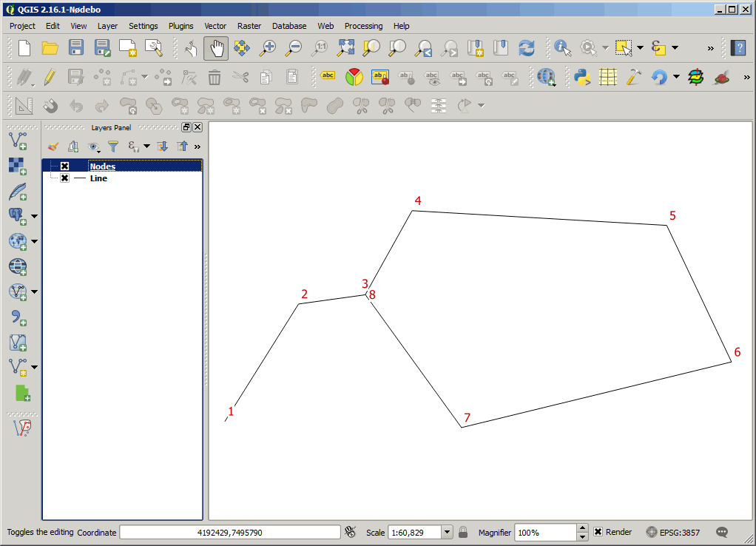Screen dimensions: 756x546
Task: Toggle visibility of Nodes layer
Action: [65, 166]
